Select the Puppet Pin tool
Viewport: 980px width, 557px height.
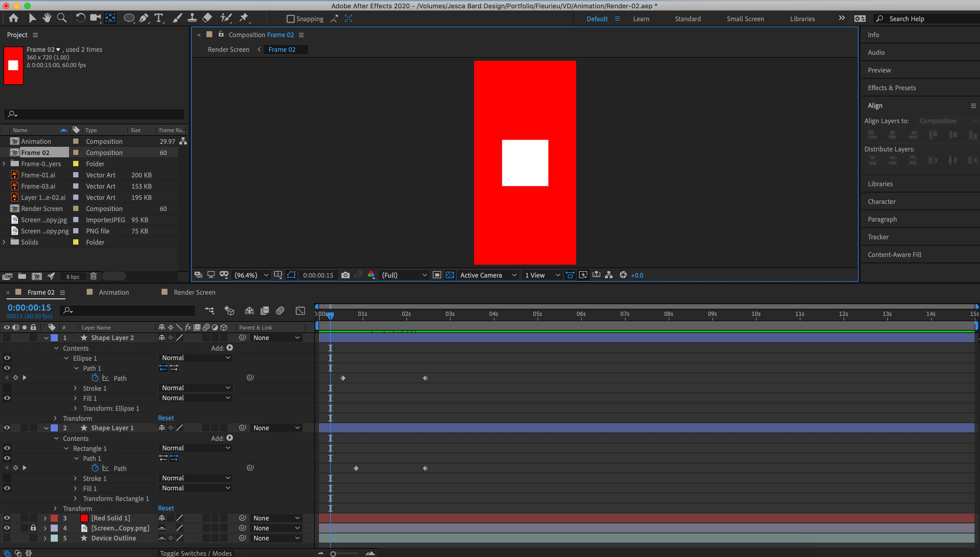click(x=244, y=18)
